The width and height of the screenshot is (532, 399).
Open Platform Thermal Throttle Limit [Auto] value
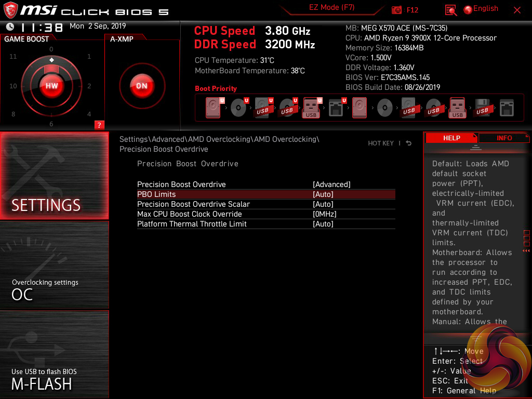[323, 224]
